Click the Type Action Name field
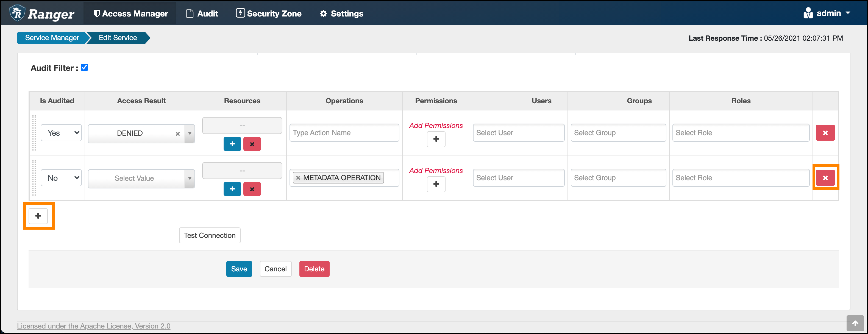This screenshot has width=868, height=334. click(344, 133)
